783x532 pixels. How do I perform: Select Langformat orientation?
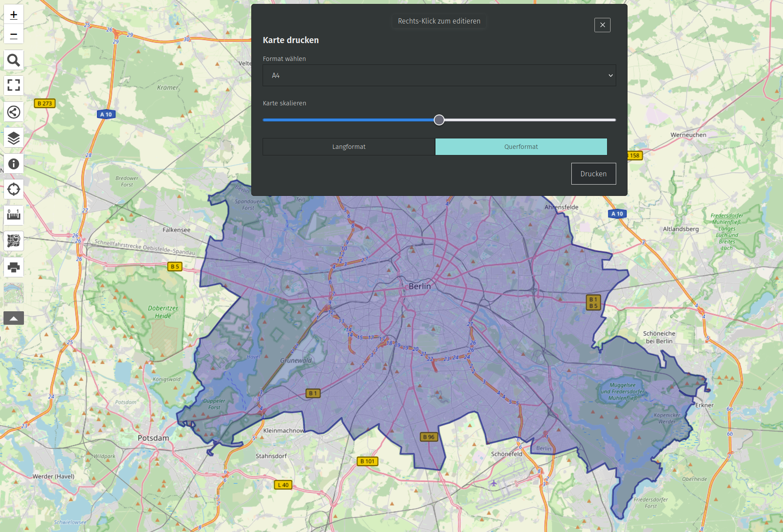[348, 147]
